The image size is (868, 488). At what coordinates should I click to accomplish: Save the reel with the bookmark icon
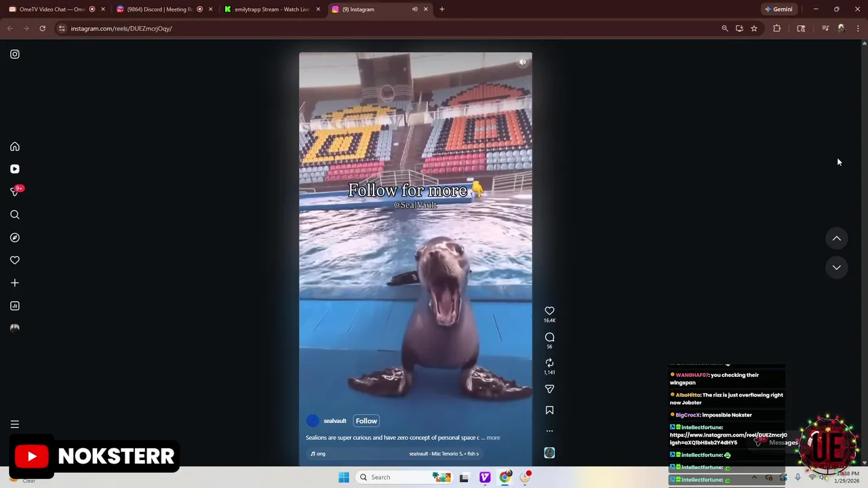(x=549, y=410)
